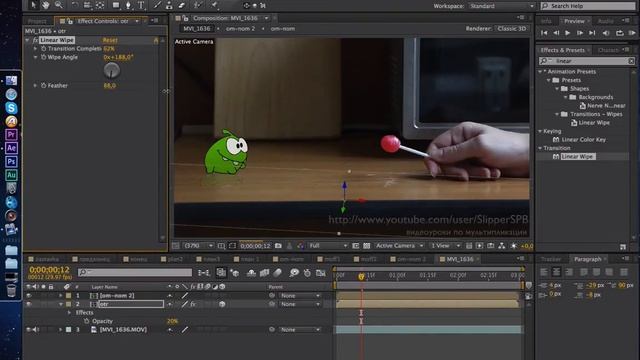Switch to the Audio panel tab
The image size is (640, 360).
[605, 21]
